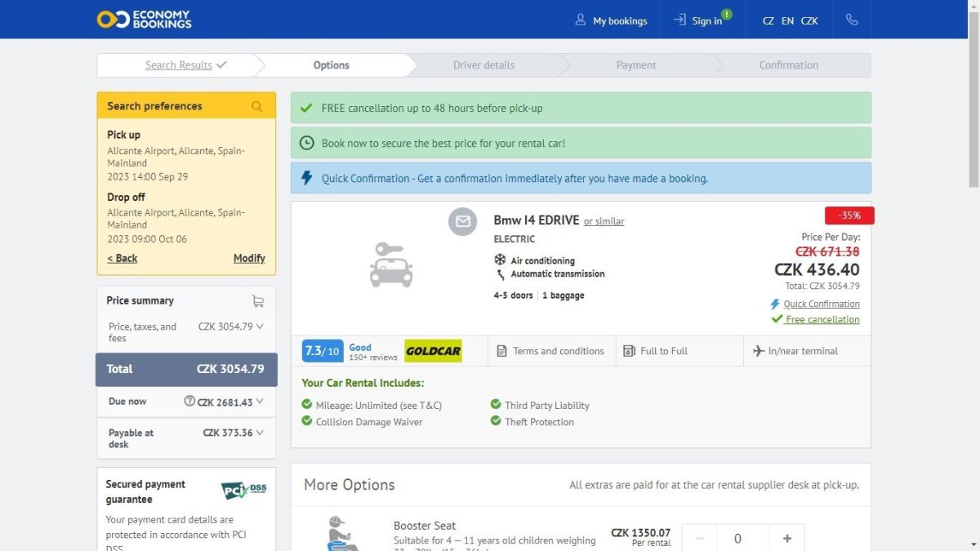
Task: Click the Economy Bookings logo
Action: click(x=144, y=20)
